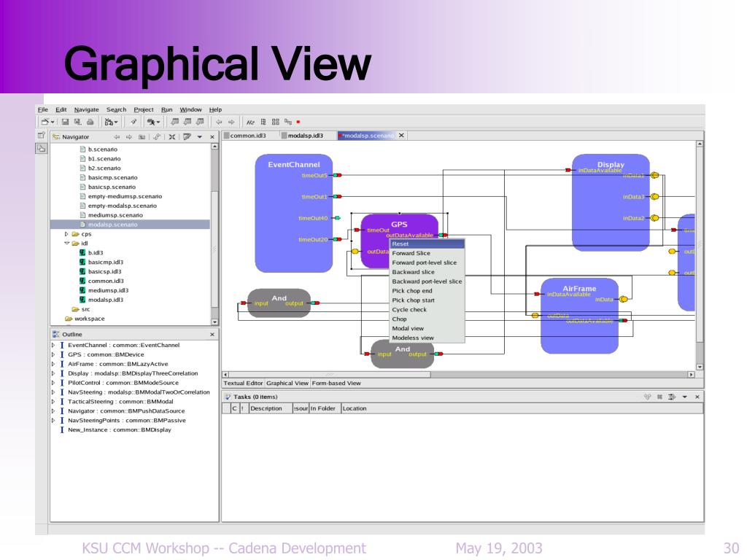Select the common.idl3 editor tab
The width and height of the screenshot is (747, 560).
tap(248, 136)
